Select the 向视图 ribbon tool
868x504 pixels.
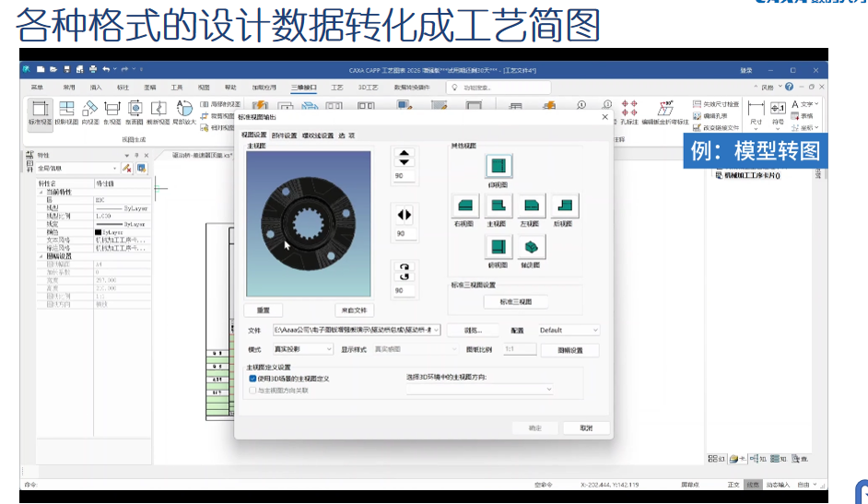tap(89, 113)
